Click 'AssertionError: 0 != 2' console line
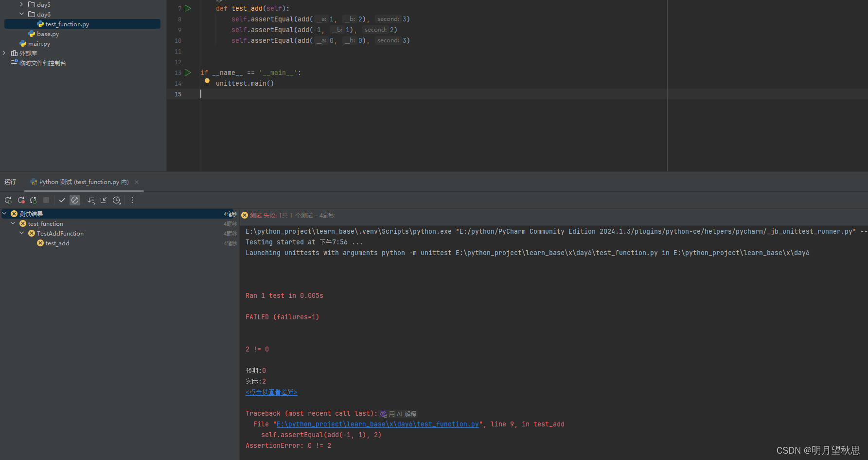 tap(288, 446)
